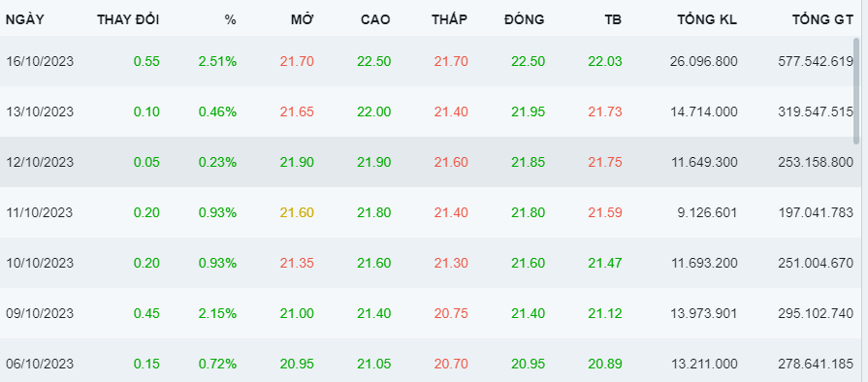Click the ĐÓNG column header

525,20
